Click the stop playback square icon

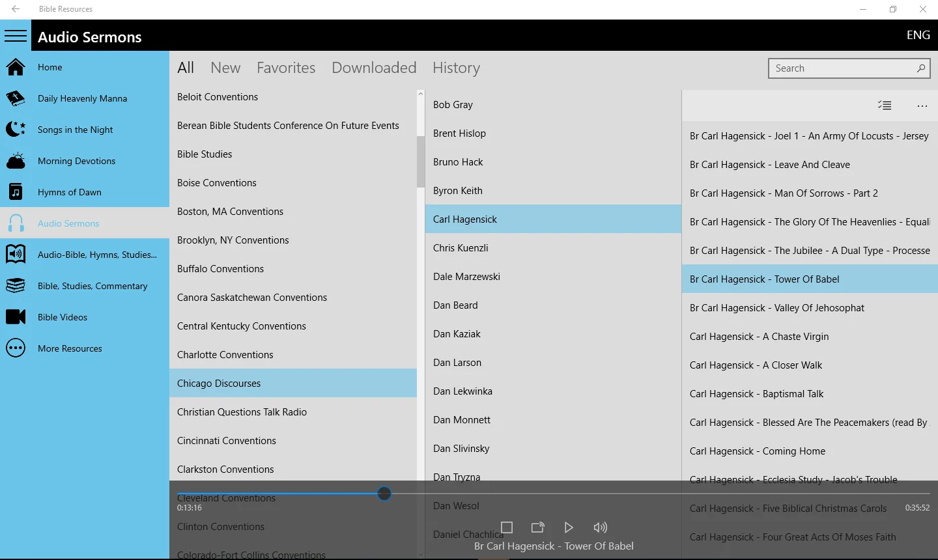click(507, 527)
